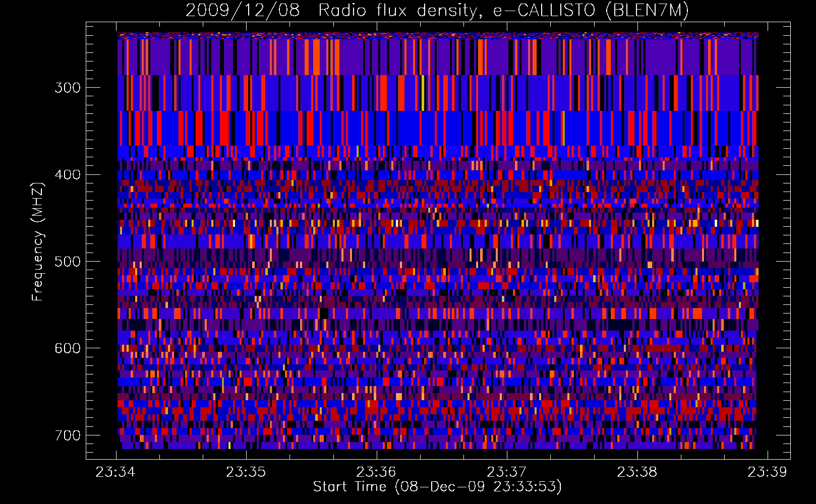Click the 400 frequency tick label
The image size is (816, 504).
tap(68, 174)
